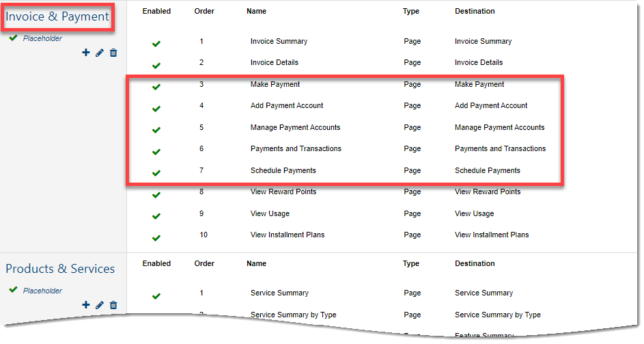Click Manage Payment Accounts in Destination column
The height and width of the screenshot is (344, 644).
pos(499,128)
